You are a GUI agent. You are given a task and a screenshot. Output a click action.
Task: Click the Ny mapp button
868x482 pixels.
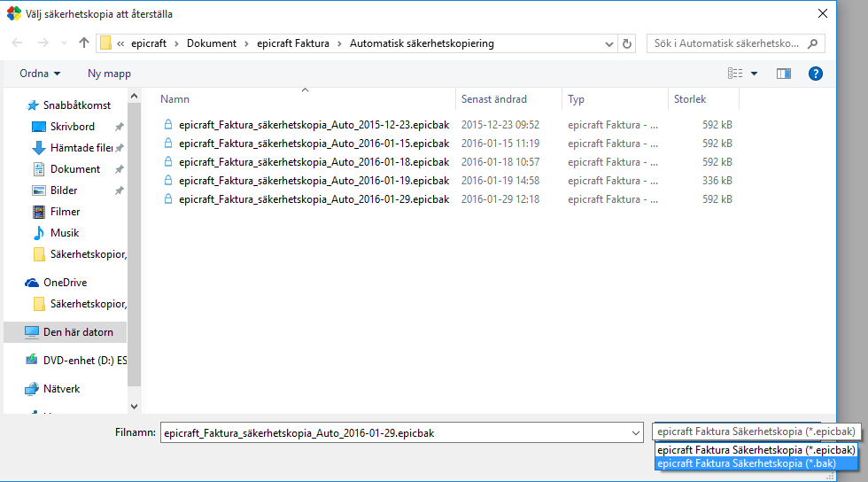coord(109,74)
